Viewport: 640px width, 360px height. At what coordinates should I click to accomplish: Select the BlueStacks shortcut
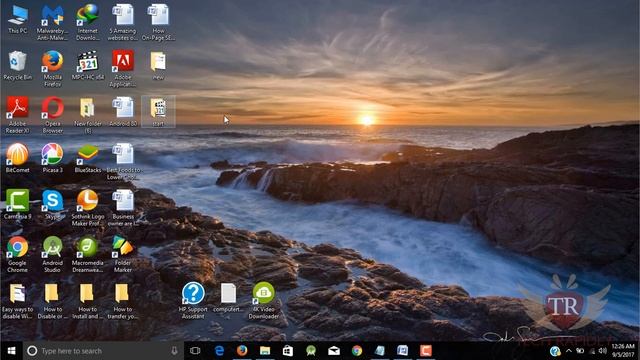(x=87, y=158)
